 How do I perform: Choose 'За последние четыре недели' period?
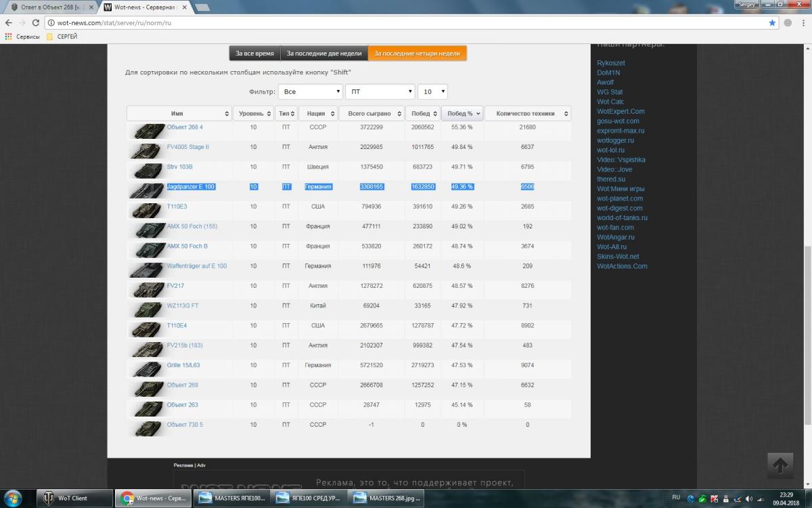point(417,54)
